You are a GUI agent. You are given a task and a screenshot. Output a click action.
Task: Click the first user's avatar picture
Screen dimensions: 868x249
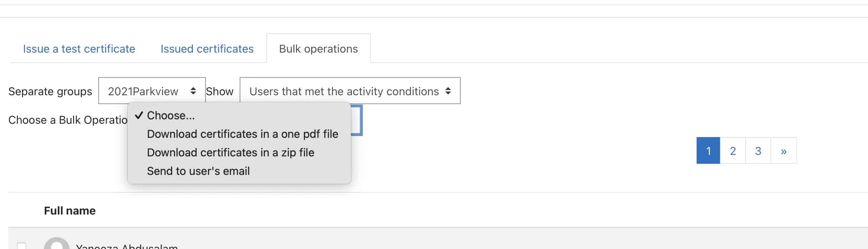pyautogui.click(x=57, y=244)
